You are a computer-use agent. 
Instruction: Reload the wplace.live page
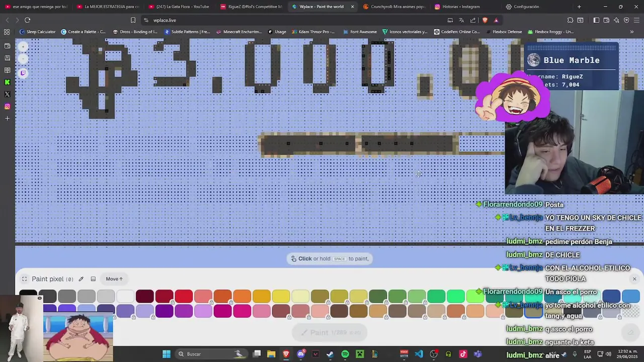click(x=27, y=20)
